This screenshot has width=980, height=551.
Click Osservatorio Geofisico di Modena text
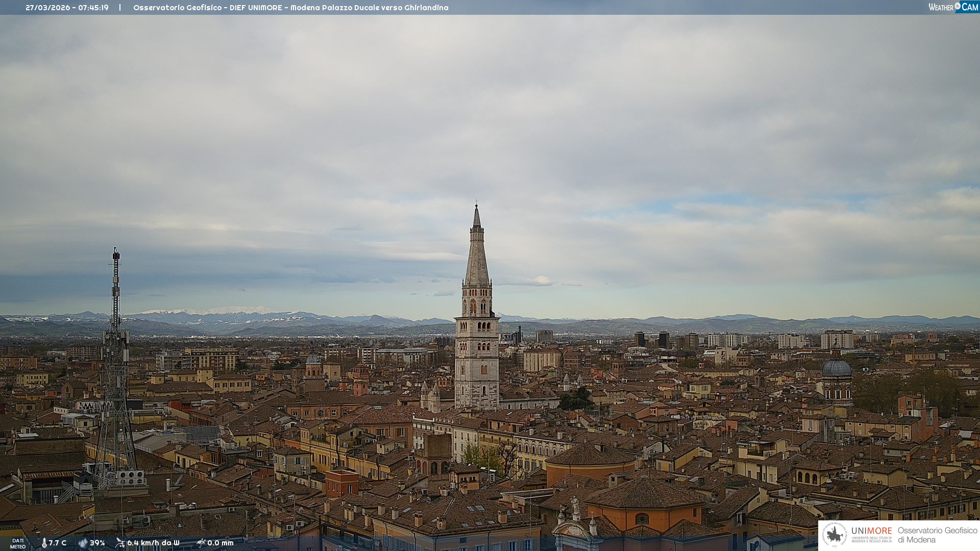(937, 535)
